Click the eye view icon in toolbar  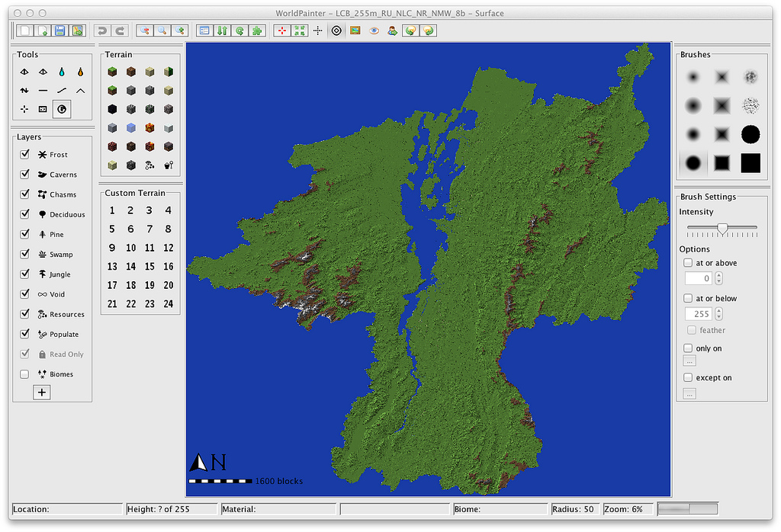pos(374,30)
